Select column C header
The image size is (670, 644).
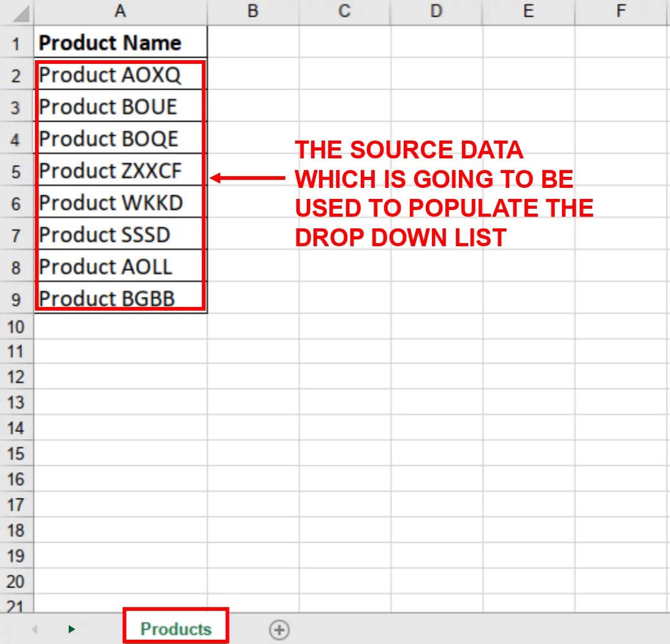pyautogui.click(x=345, y=11)
